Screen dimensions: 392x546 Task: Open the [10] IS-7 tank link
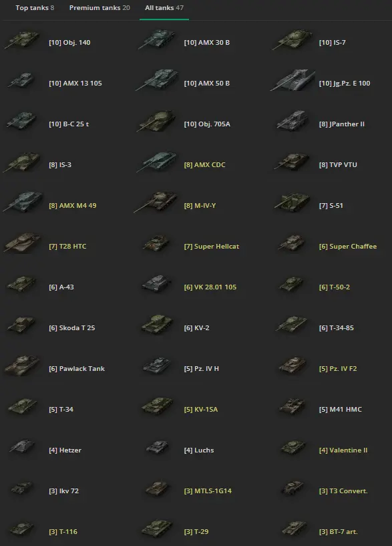[332, 43]
